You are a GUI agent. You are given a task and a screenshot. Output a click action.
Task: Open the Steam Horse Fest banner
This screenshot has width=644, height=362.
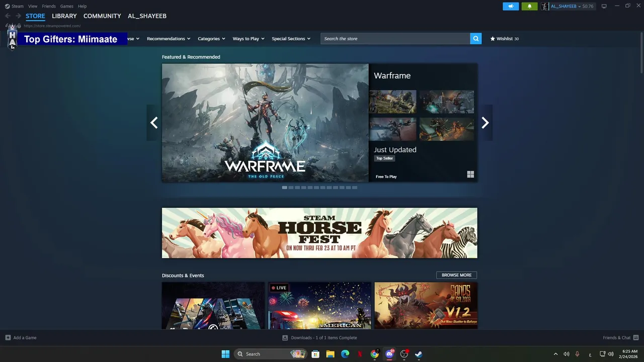point(319,233)
